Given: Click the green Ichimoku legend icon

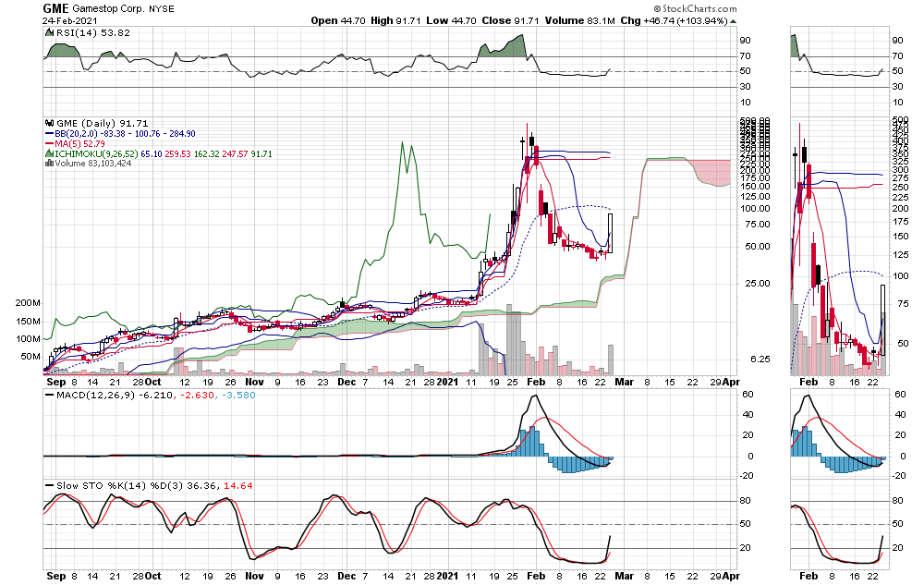Looking at the screenshot, I should pos(50,153).
